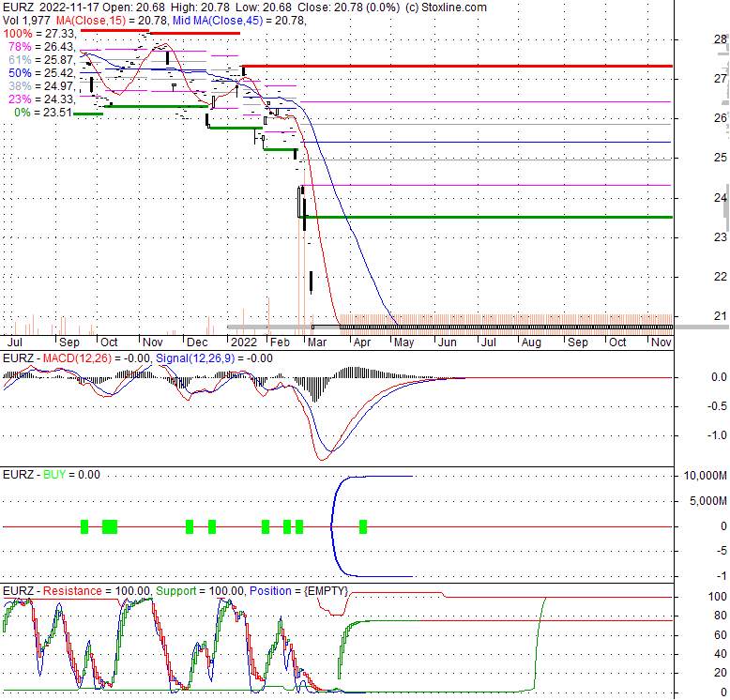Click the 61% = 25.87 Fibonacci label
The image size is (730, 700).
click(42, 59)
